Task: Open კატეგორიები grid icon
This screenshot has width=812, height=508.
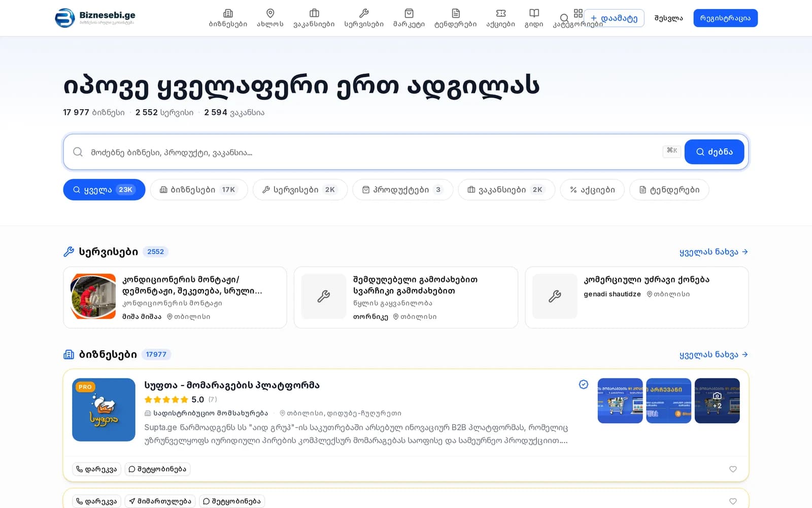Action: tap(578, 14)
